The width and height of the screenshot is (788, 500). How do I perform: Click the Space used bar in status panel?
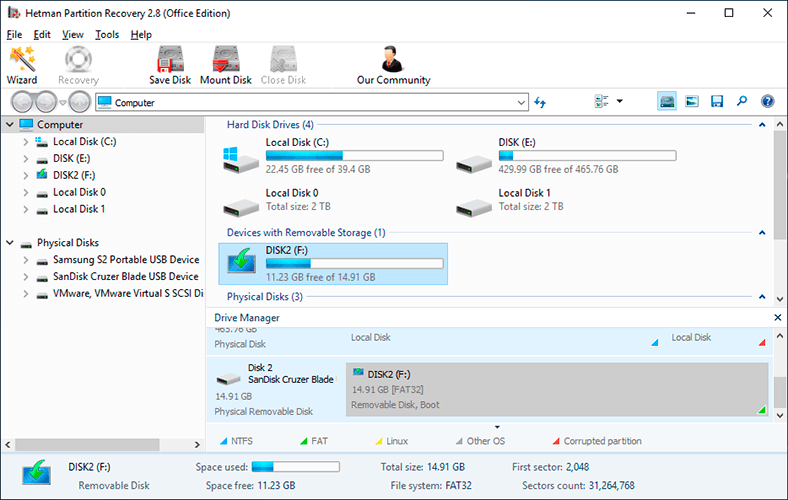tap(296, 467)
